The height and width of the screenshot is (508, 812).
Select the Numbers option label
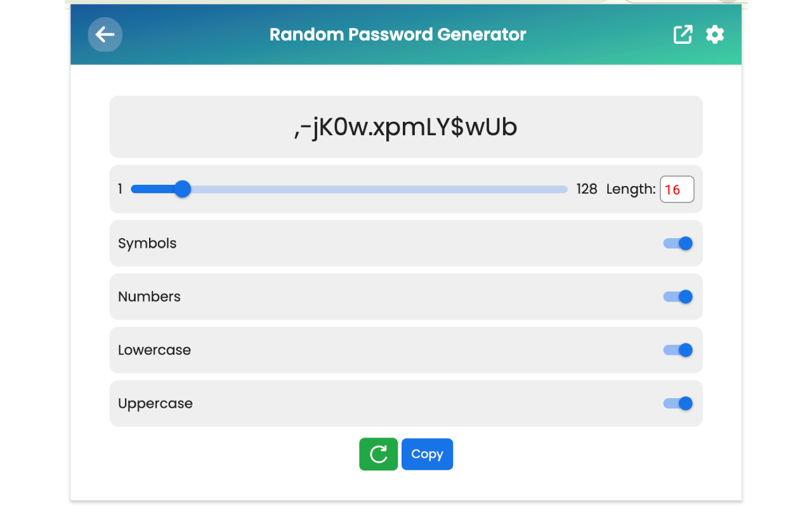click(149, 297)
